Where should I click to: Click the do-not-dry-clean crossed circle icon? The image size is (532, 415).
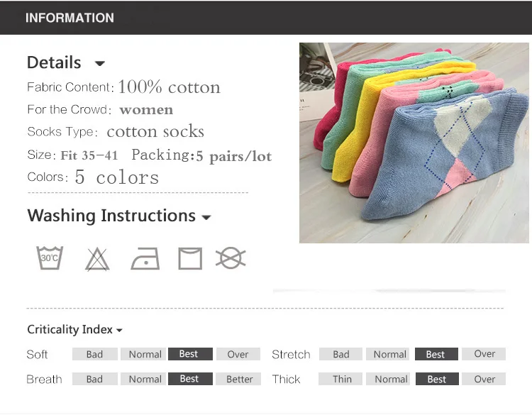tap(231, 258)
